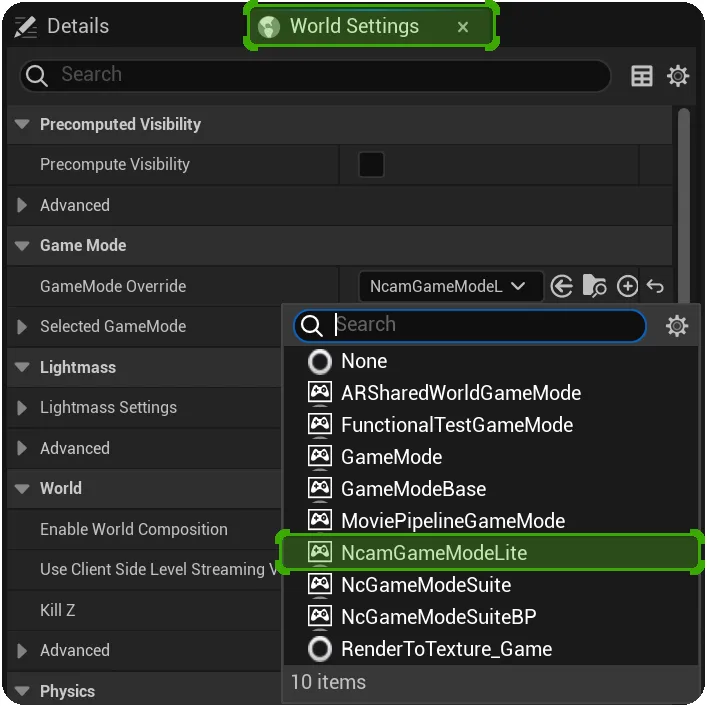707x707 pixels.
Task: Select RenderToTexture_Game entry
Action: tap(491, 649)
